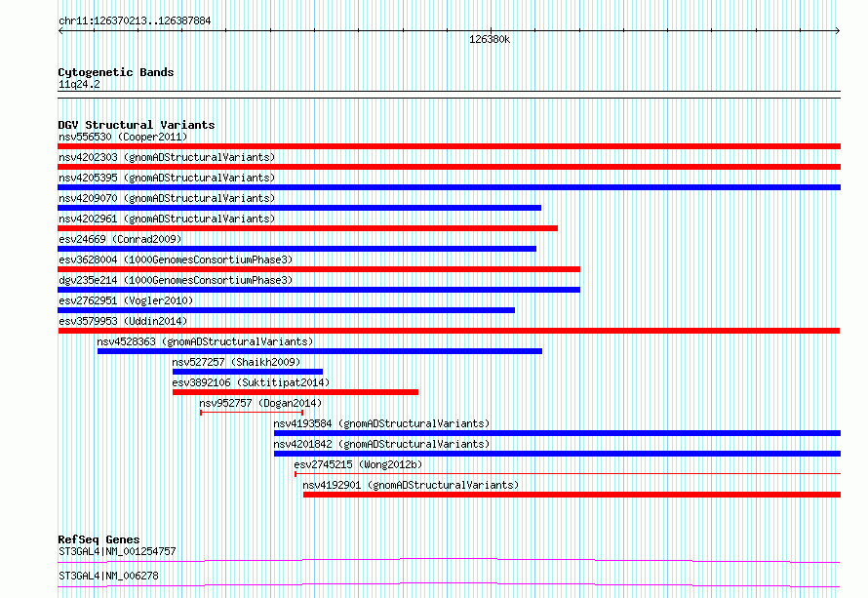Screen dimensions: 868x598
Task: Click the 11q24.2 cytogenetic band label
Action: 79,84
